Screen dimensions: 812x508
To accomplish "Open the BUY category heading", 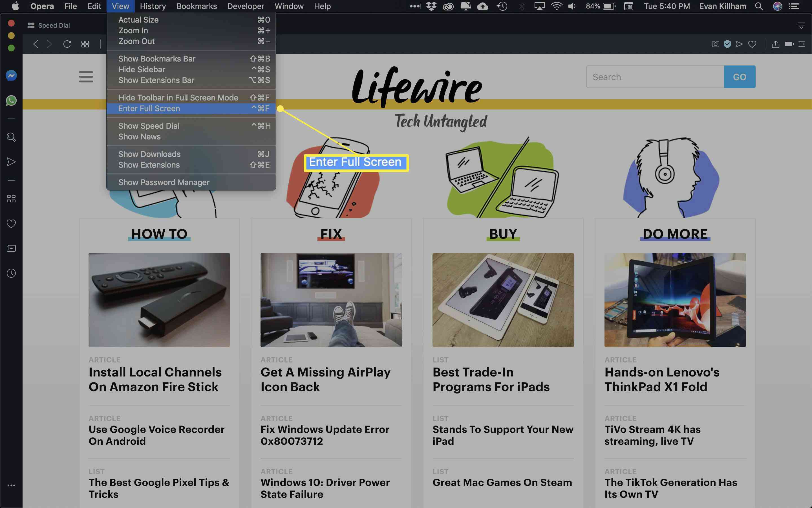I will pos(503,234).
